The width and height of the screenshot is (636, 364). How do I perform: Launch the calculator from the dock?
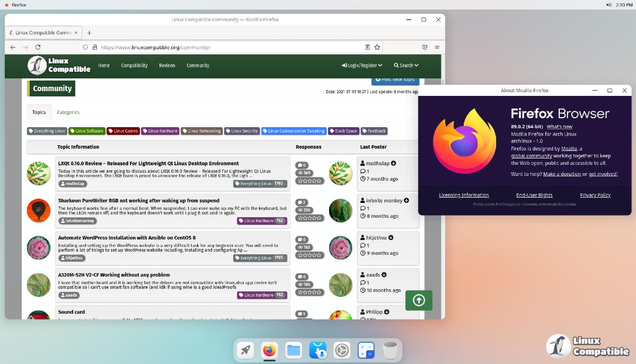tap(366, 350)
